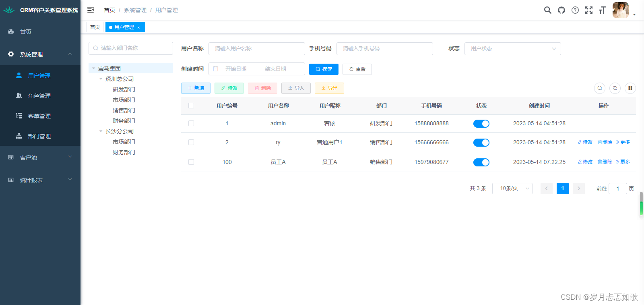Open 更多 options for user ry

coord(623,142)
